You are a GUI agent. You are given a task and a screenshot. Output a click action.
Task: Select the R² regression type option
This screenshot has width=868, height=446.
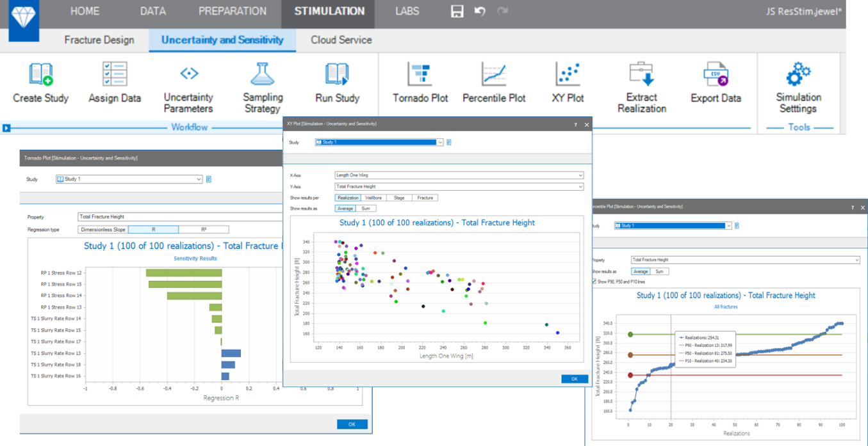click(x=203, y=229)
